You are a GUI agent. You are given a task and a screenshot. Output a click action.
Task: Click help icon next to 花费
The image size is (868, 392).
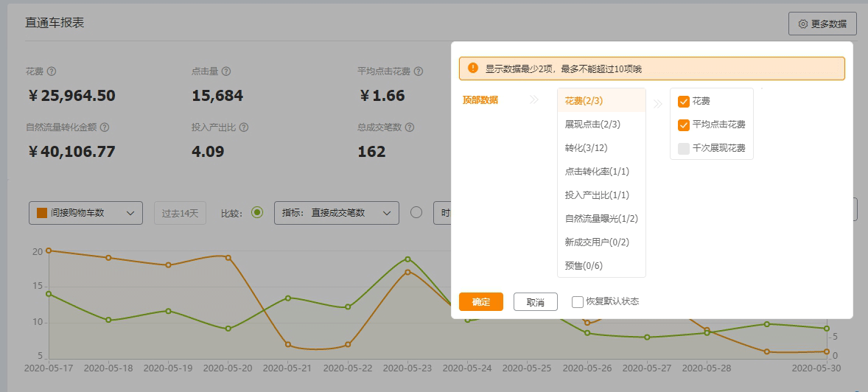[x=52, y=71]
